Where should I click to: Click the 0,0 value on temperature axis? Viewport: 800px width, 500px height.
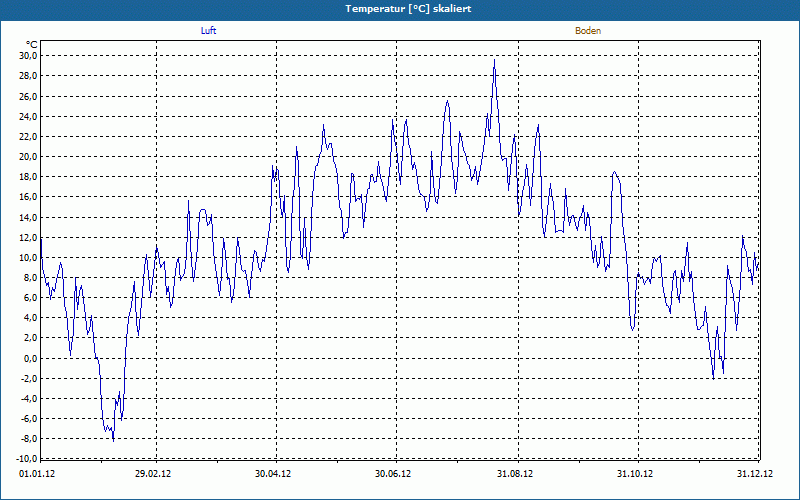[31, 358]
